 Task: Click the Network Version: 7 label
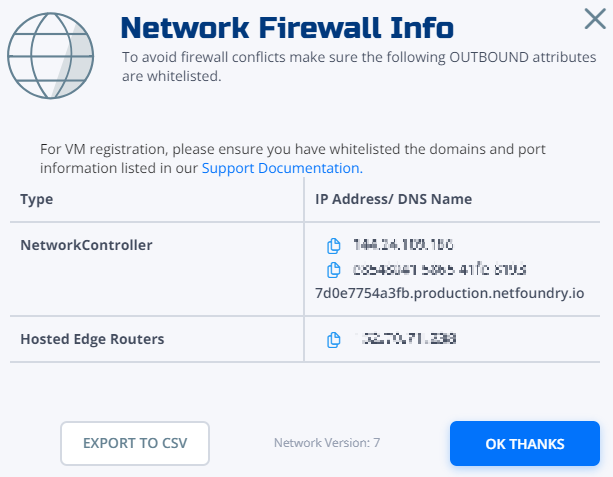coord(327,443)
